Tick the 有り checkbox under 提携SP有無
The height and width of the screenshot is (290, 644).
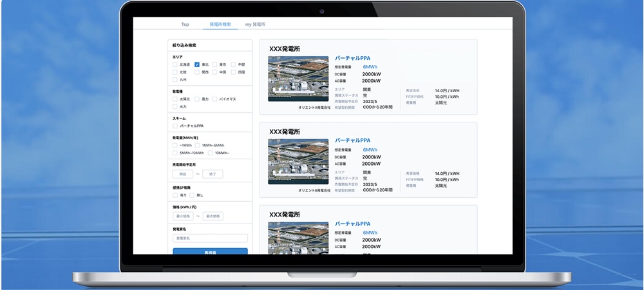point(175,195)
